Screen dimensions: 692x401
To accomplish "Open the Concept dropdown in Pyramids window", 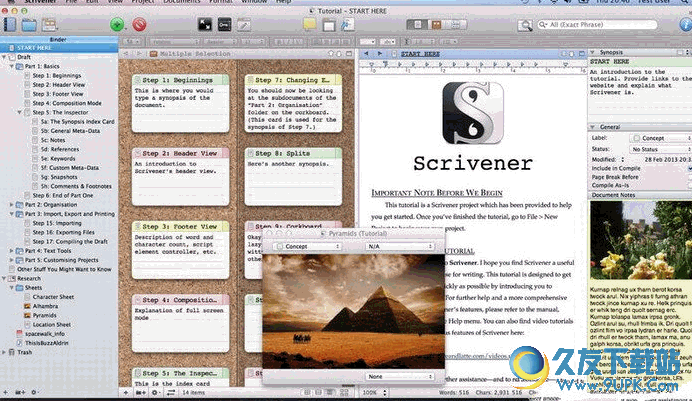I will tap(307, 246).
